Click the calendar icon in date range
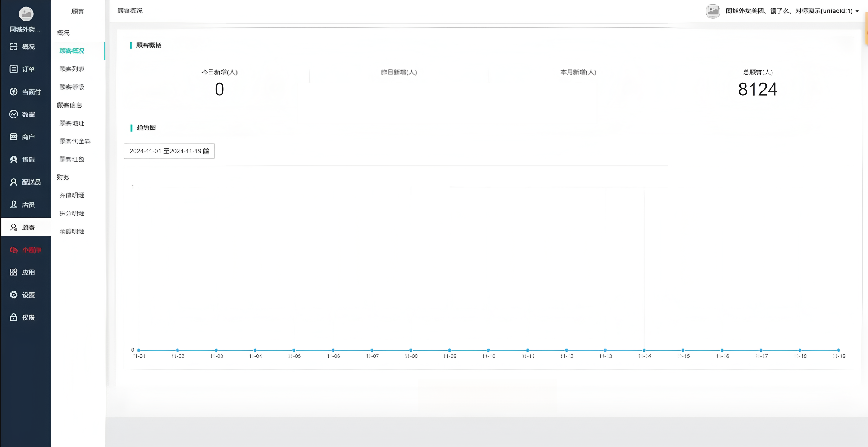This screenshot has width=868, height=447. coord(206,151)
